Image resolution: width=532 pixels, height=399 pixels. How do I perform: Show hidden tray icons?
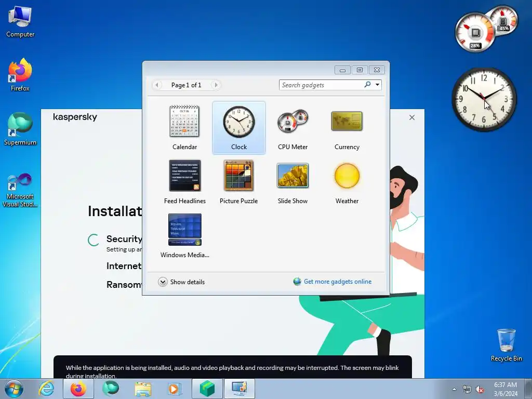454,389
